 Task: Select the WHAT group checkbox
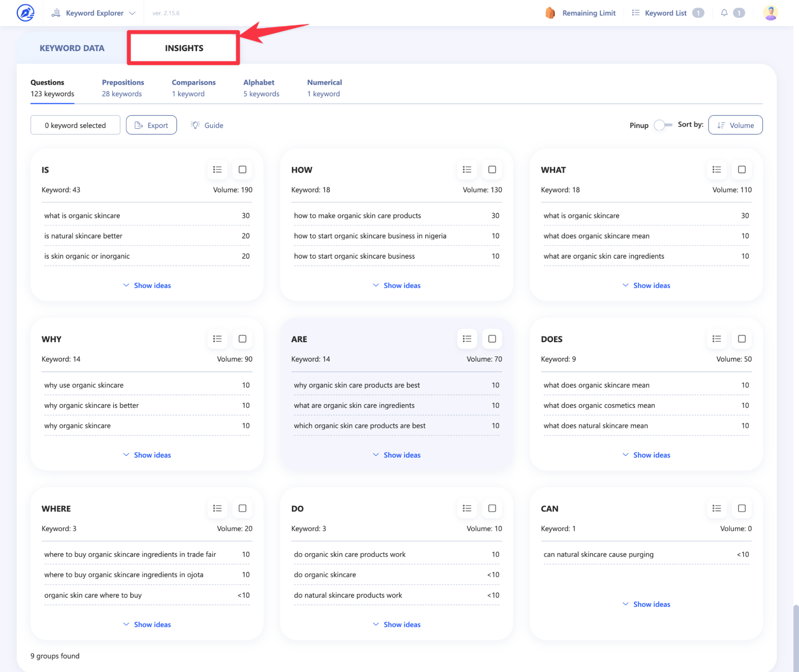(x=742, y=169)
